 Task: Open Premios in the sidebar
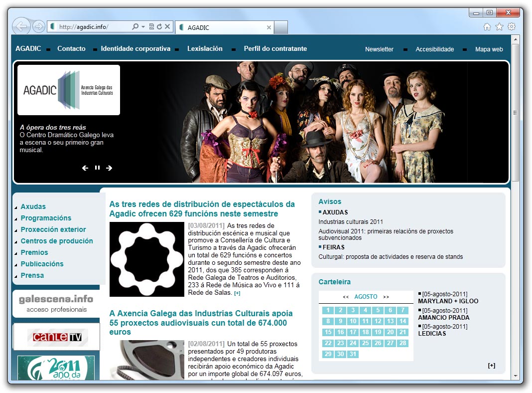[34, 252]
